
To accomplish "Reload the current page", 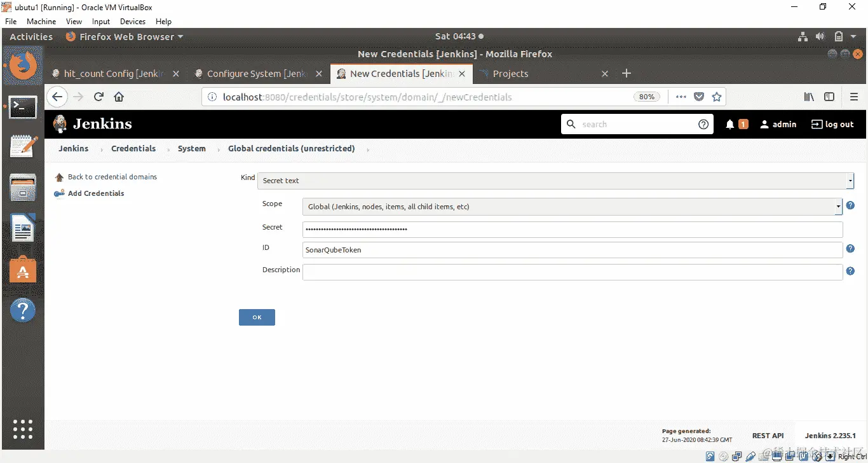I will pos(98,97).
